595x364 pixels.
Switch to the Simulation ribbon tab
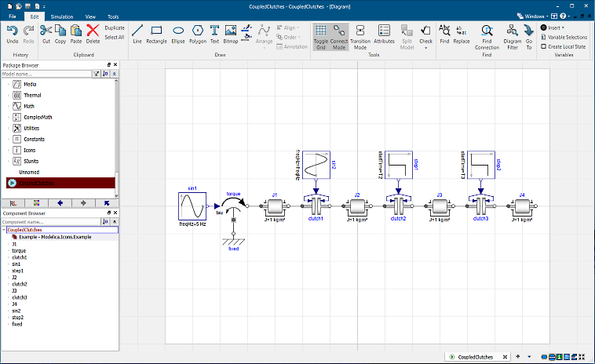click(62, 16)
